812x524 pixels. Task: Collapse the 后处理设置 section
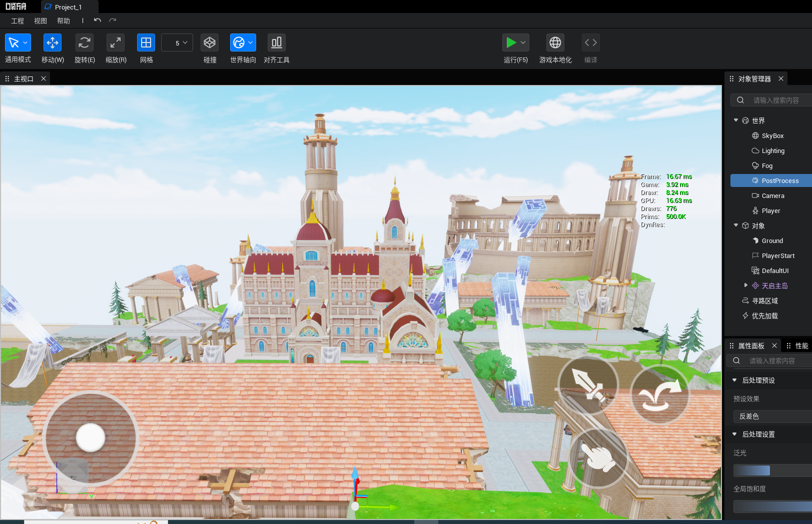tap(734, 434)
